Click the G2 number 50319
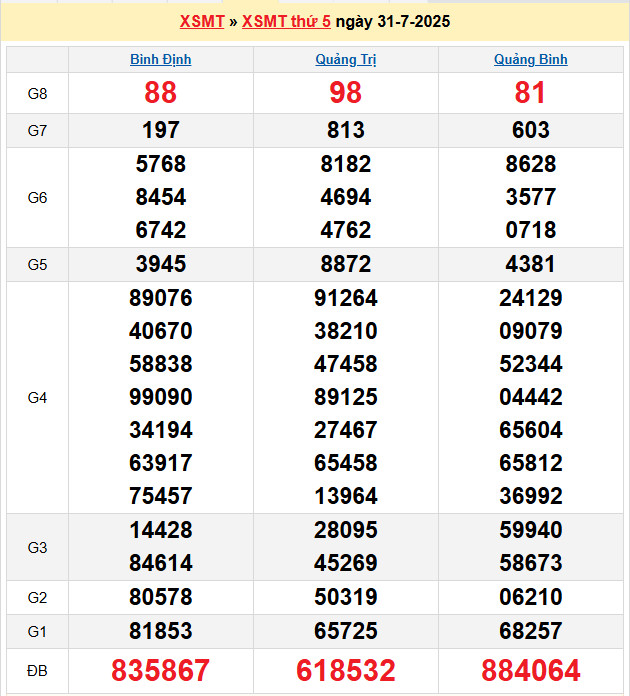 point(346,598)
